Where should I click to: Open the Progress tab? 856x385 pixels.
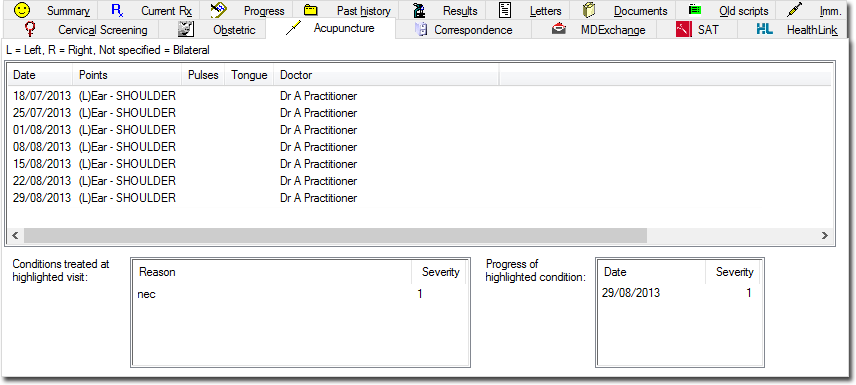click(x=246, y=10)
